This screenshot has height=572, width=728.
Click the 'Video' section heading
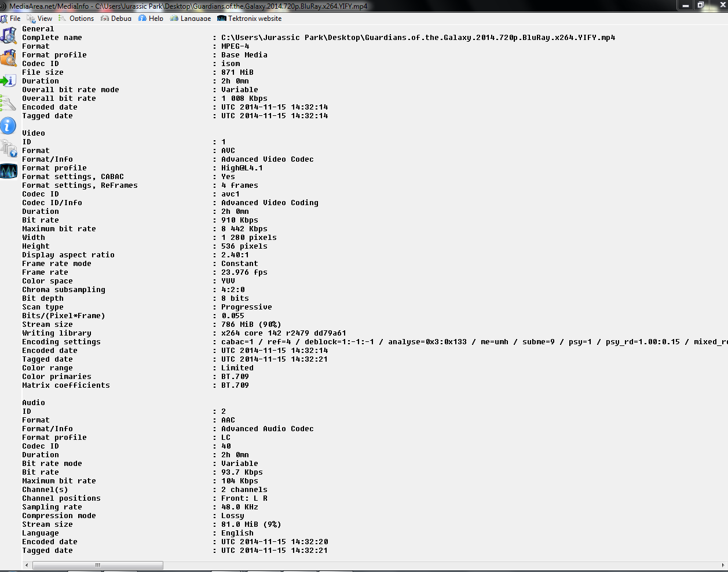(x=34, y=133)
